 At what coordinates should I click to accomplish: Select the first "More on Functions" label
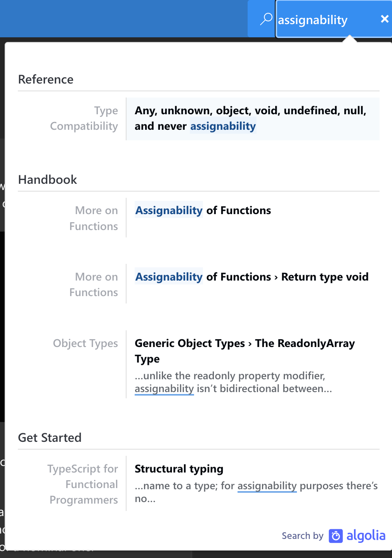[x=94, y=218]
